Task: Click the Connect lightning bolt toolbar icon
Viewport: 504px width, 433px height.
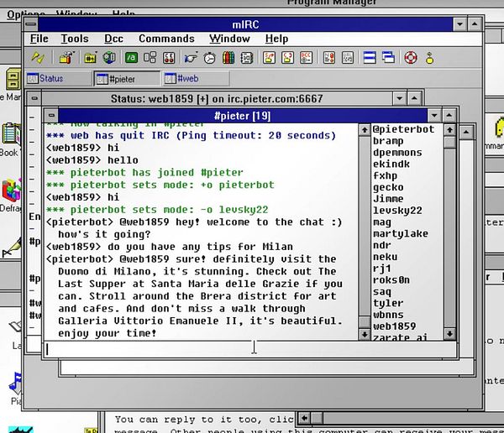Action: tap(39, 58)
